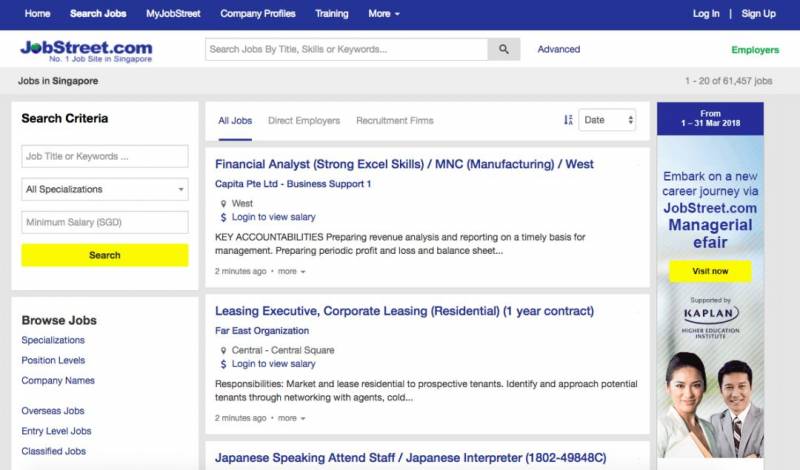Open the More menu in the top navigation
The width and height of the screenshot is (800, 470).
384,14
